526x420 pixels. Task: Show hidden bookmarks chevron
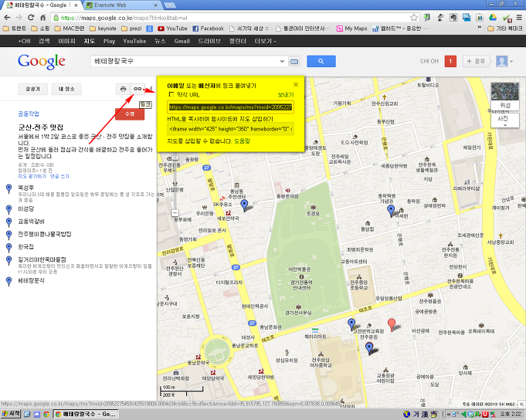pos(480,27)
